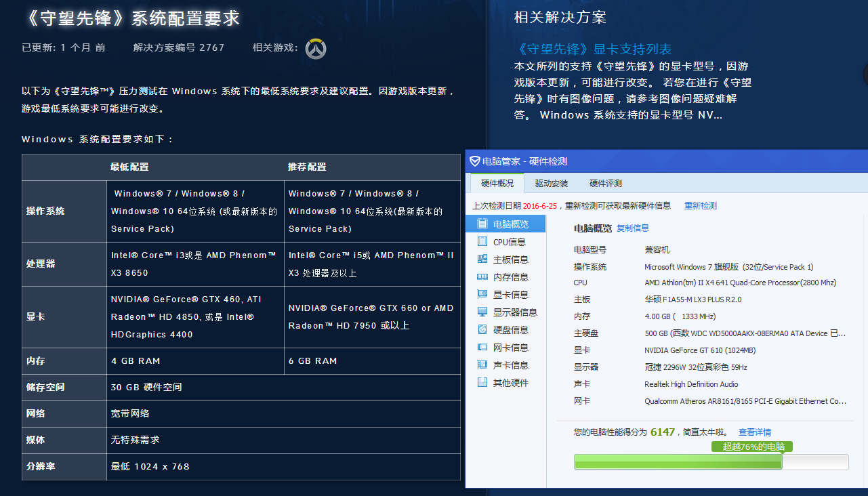The image size is (868, 496).
Task: Select the 显示器信息 sidebar icon
Action: tap(482, 312)
